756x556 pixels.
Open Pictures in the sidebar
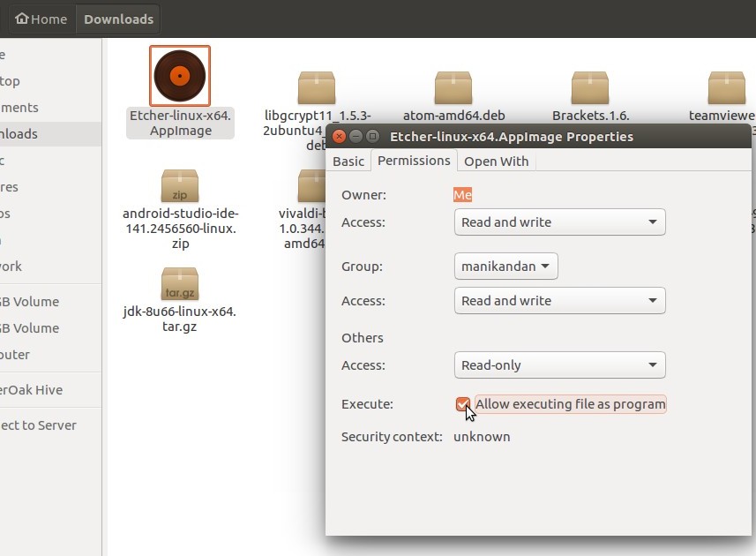(x=50, y=187)
